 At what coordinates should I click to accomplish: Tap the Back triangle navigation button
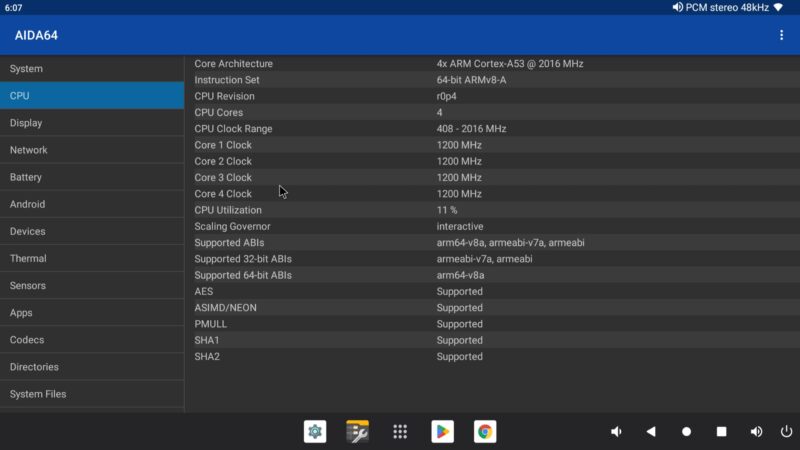pyautogui.click(x=651, y=432)
